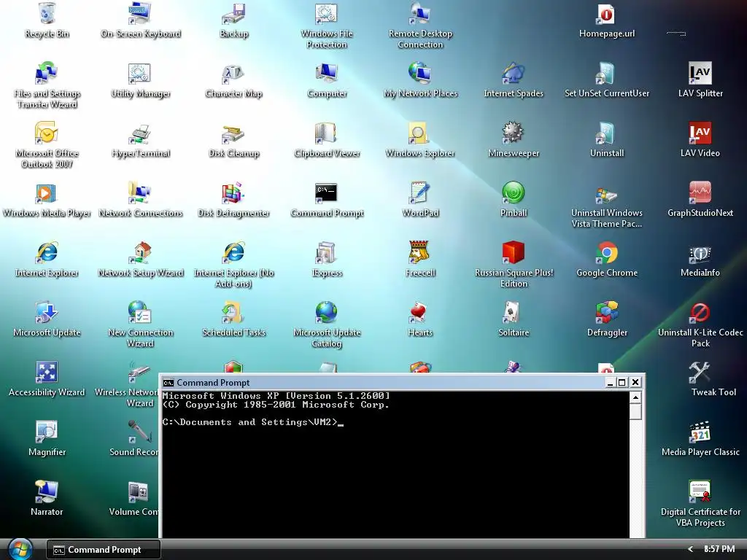This screenshot has height=560, width=747.
Task: Select the GraphStudioNext icon
Action: click(x=700, y=192)
